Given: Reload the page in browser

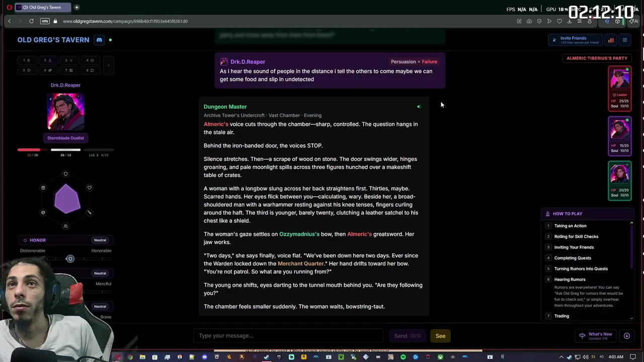Looking at the screenshot, I should tap(31, 21).
